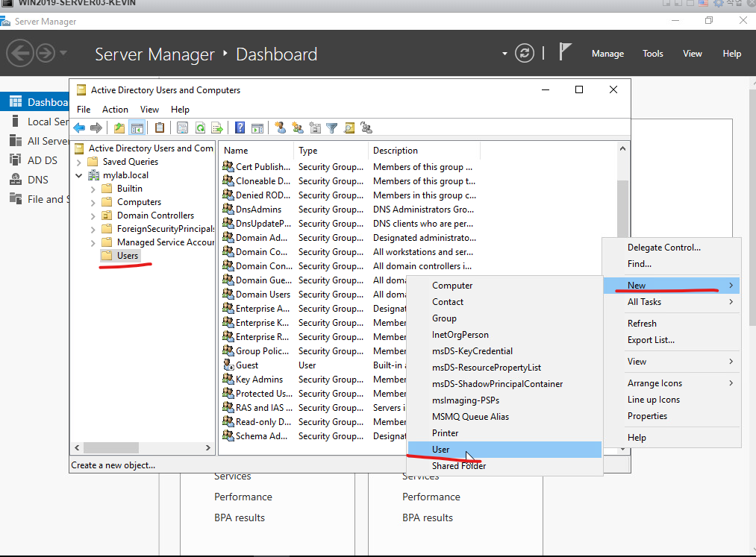The image size is (756, 557).
Task: Open the blue Help question mark icon
Action: [240, 128]
